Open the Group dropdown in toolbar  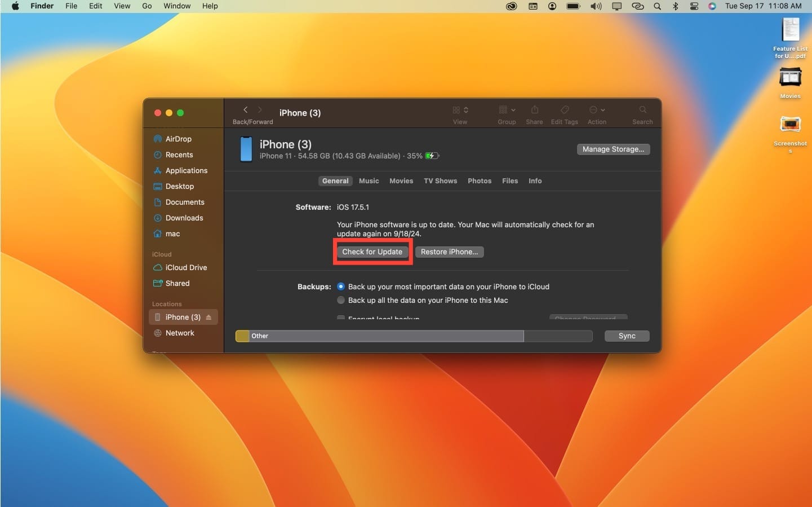507,110
